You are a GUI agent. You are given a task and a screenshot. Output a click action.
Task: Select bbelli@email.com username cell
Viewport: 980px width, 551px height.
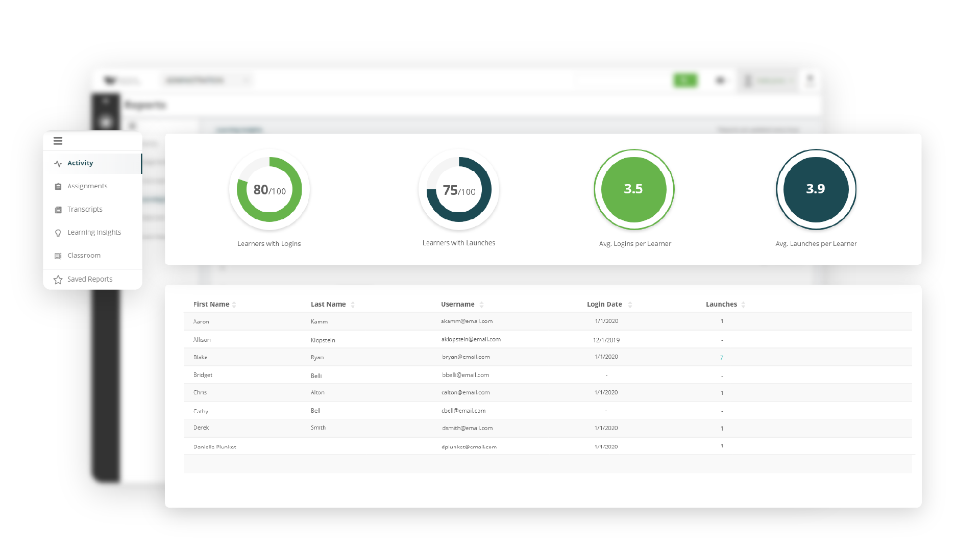click(x=465, y=375)
